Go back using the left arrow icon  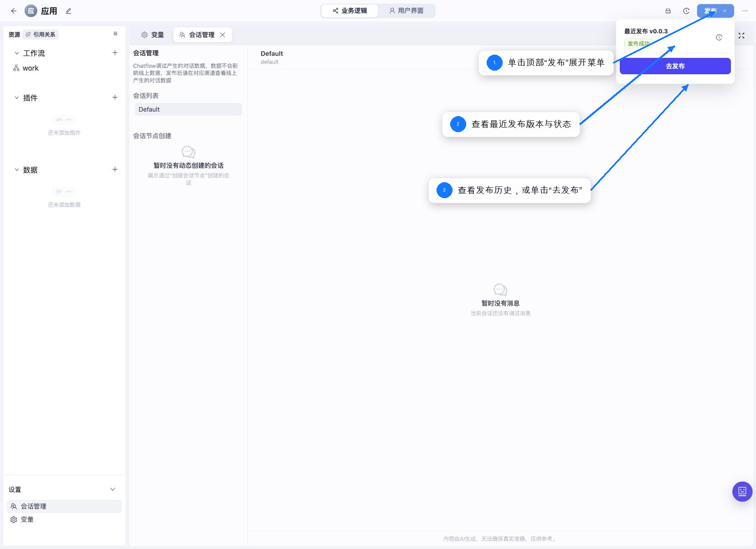[14, 11]
